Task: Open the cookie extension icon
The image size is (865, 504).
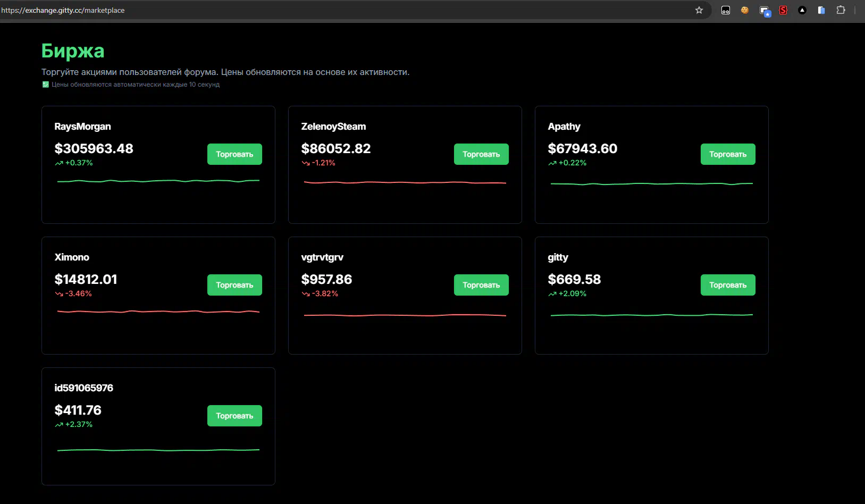Action: 745,10
